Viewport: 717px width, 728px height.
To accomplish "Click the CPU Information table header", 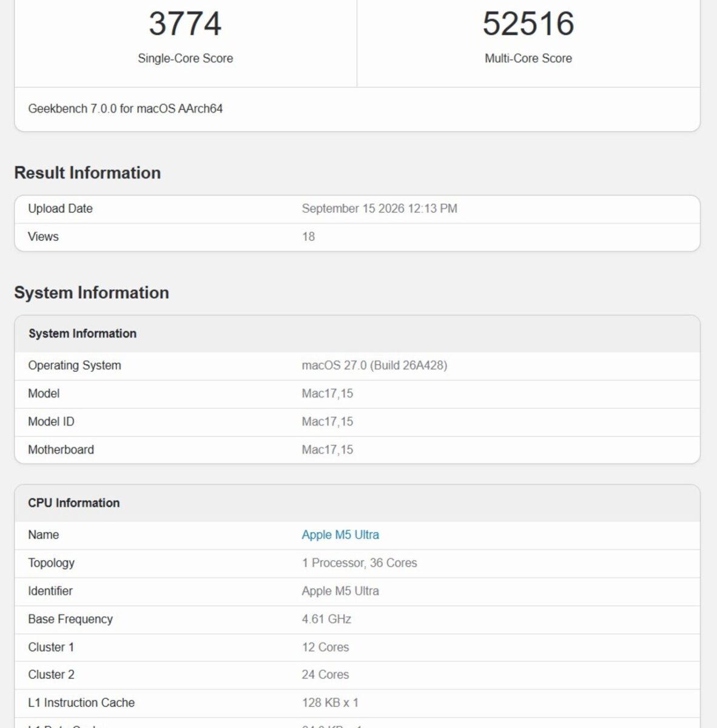I will tap(73, 503).
